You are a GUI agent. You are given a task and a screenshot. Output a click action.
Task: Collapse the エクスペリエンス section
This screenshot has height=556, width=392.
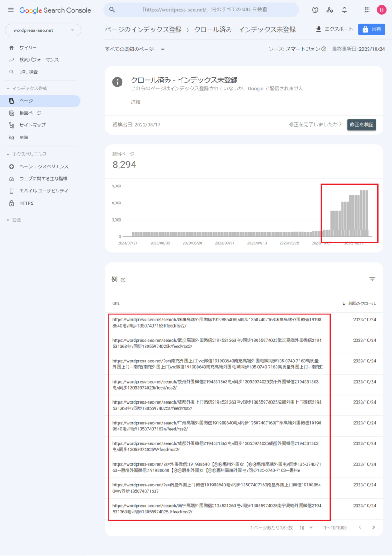(x=26, y=154)
